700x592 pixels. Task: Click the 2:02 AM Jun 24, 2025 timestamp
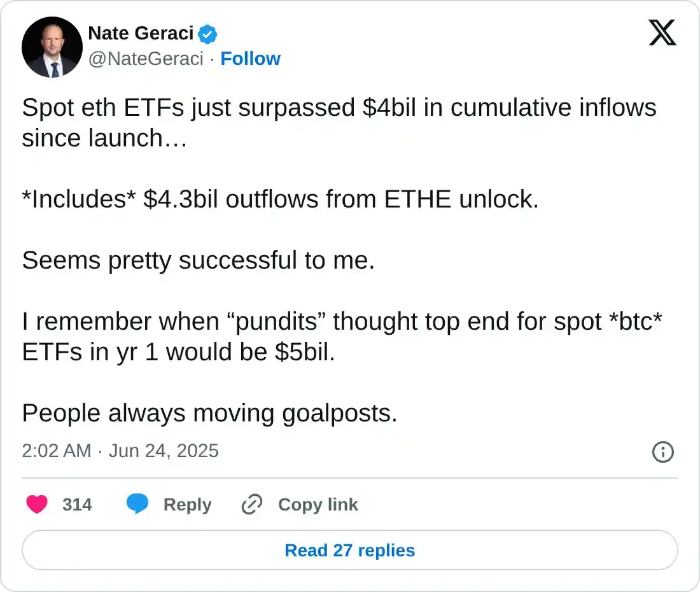(x=120, y=451)
